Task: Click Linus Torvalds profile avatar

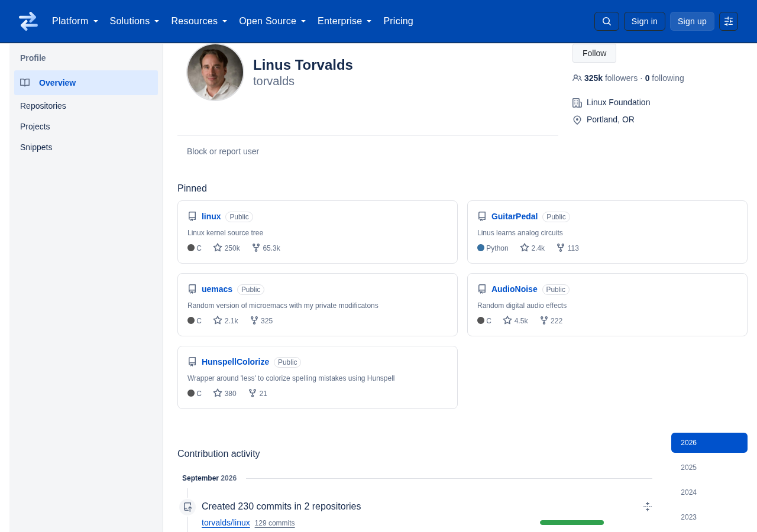Action: [215, 72]
